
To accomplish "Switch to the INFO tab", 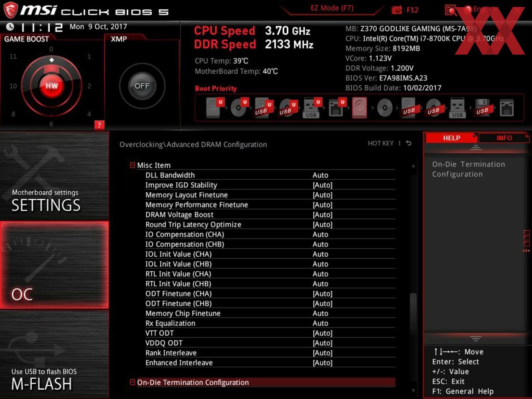I will point(504,138).
